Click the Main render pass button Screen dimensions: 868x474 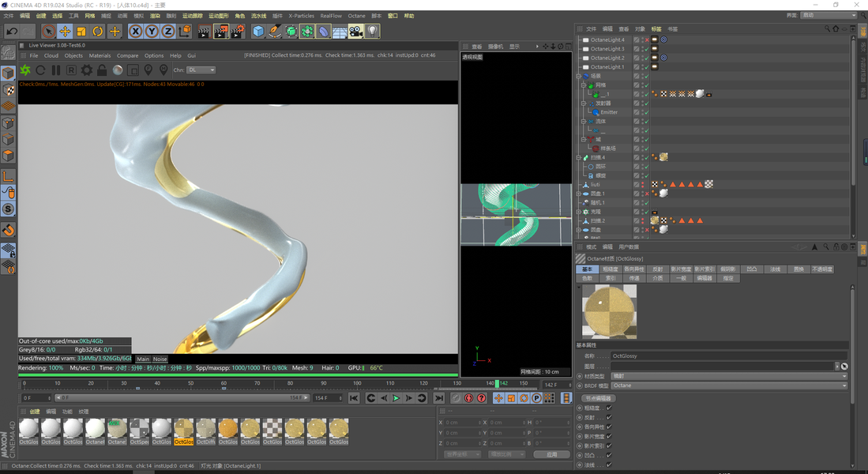(x=143, y=359)
